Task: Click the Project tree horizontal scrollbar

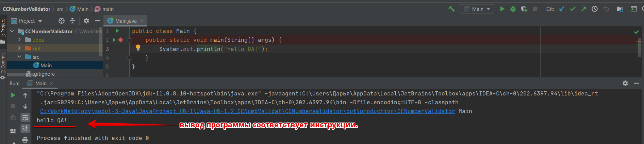Action: 20,75
